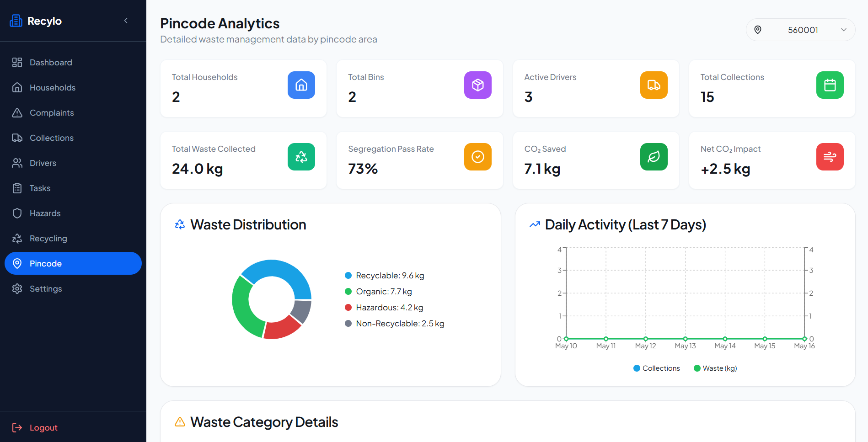Click the location pin icon in pincode selector

click(x=758, y=30)
